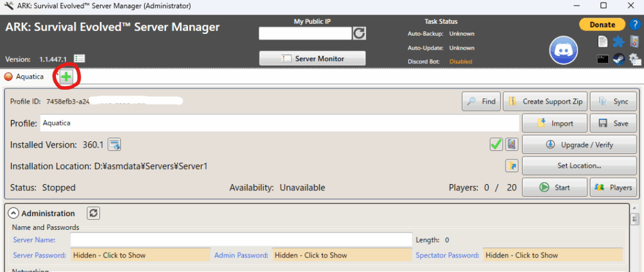
Task: Open the Players list button
Action: 614,187
